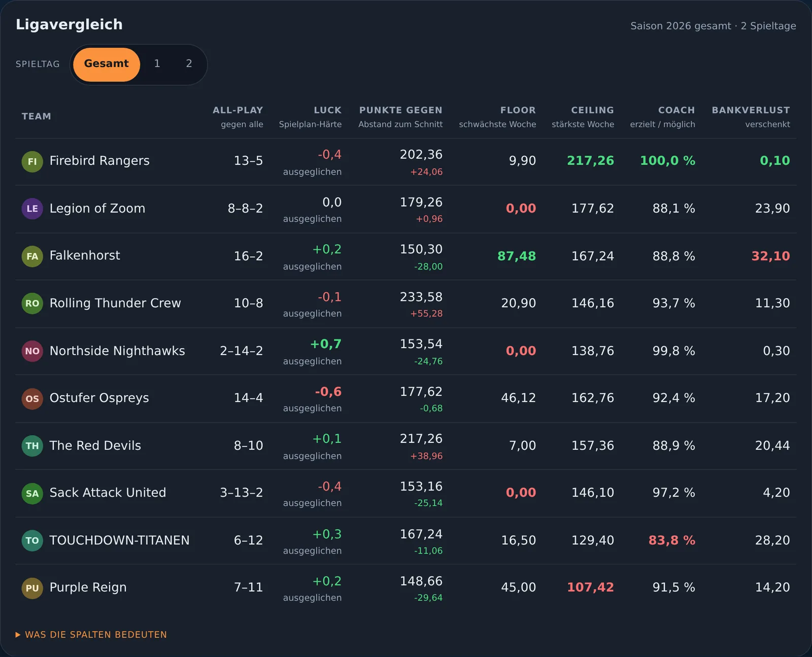The image size is (812, 657).
Task: Click Firebird Rangers' coach rating 100,0 %
Action: [667, 161]
